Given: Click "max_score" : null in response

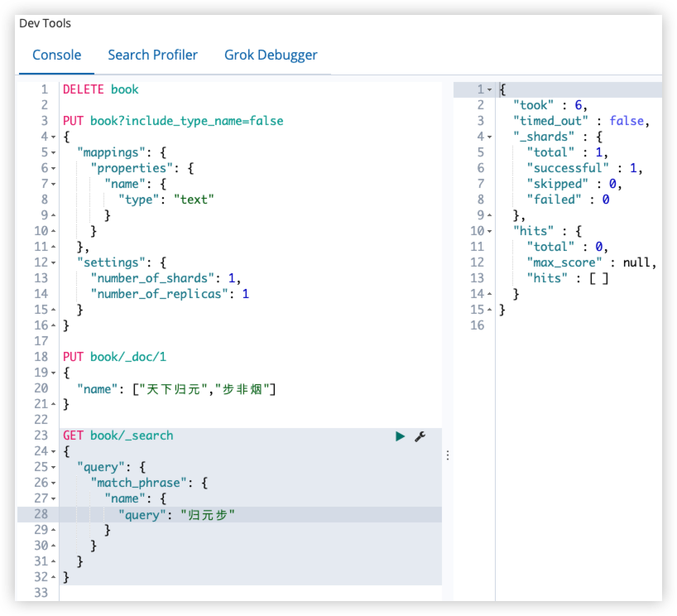Looking at the screenshot, I should pyautogui.click(x=592, y=262).
